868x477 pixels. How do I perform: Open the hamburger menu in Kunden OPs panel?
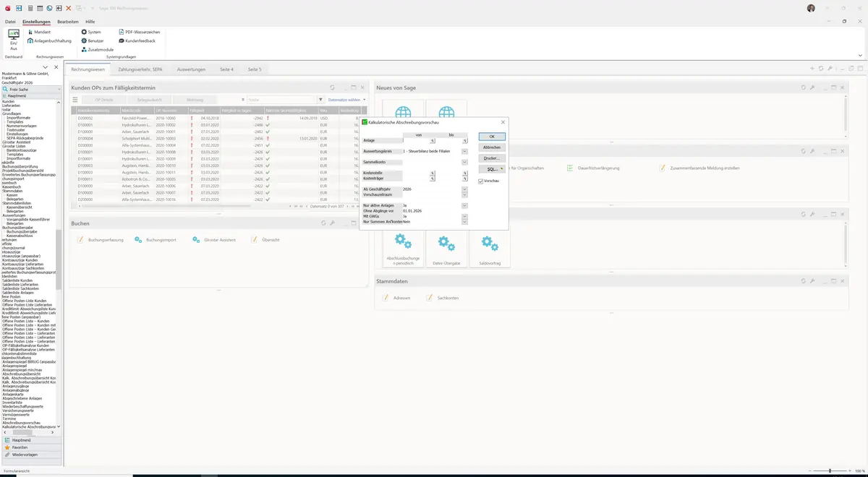point(75,100)
